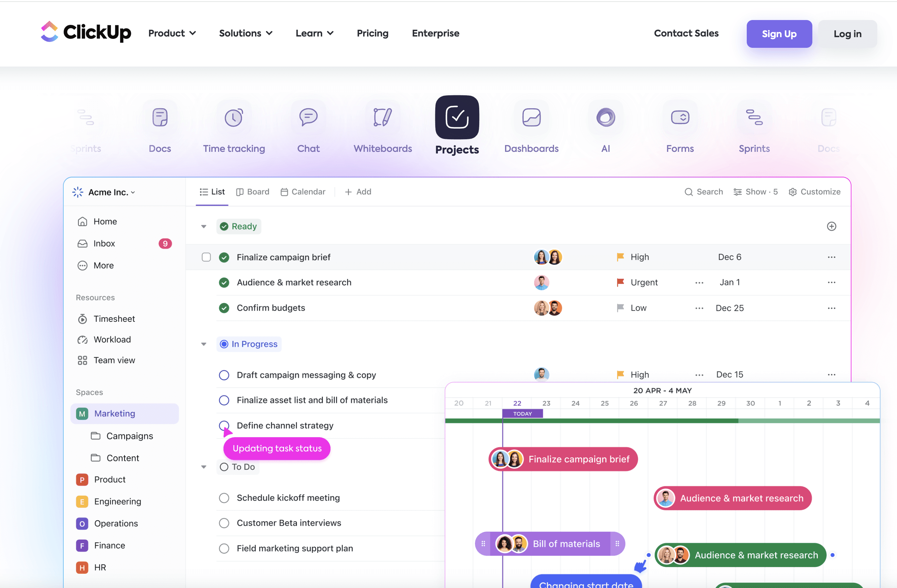The height and width of the screenshot is (588, 897).
Task: Select the ClickUp AI icon
Action: (605, 117)
